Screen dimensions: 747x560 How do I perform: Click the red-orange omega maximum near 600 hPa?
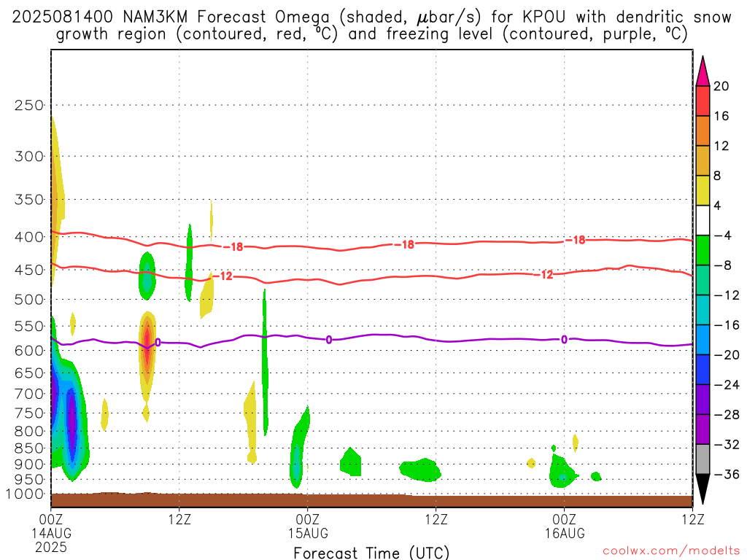pyautogui.click(x=147, y=344)
